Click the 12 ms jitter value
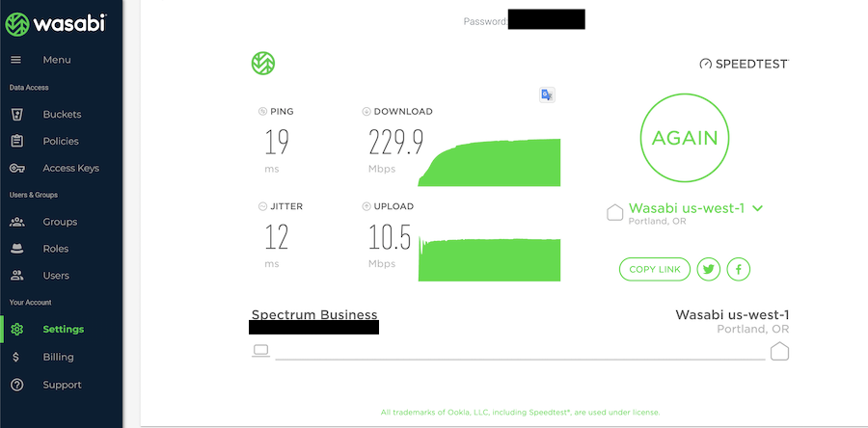The image size is (868, 428). [x=277, y=237]
